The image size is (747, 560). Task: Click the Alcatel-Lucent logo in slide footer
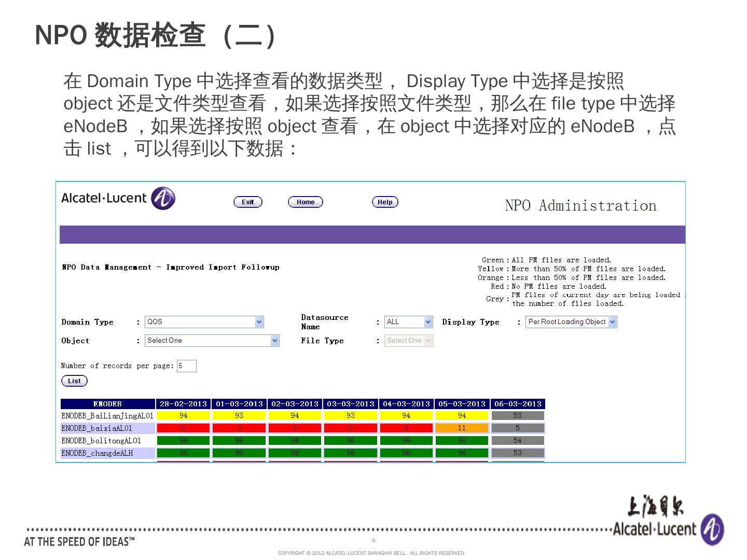[712, 529]
